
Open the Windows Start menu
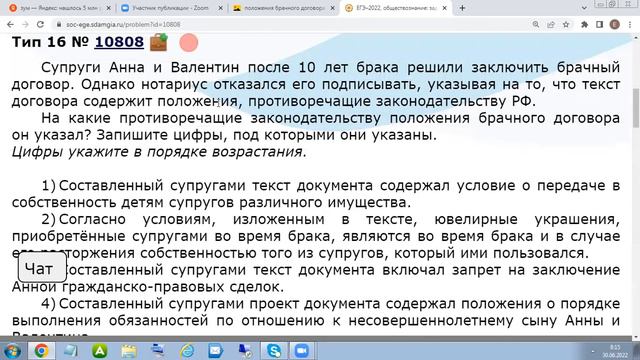click(x=11, y=351)
